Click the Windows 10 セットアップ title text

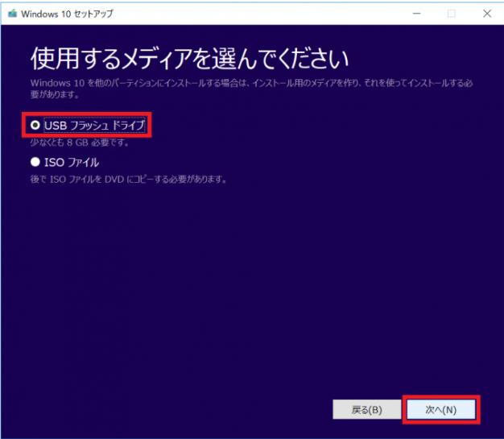pos(67,14)
